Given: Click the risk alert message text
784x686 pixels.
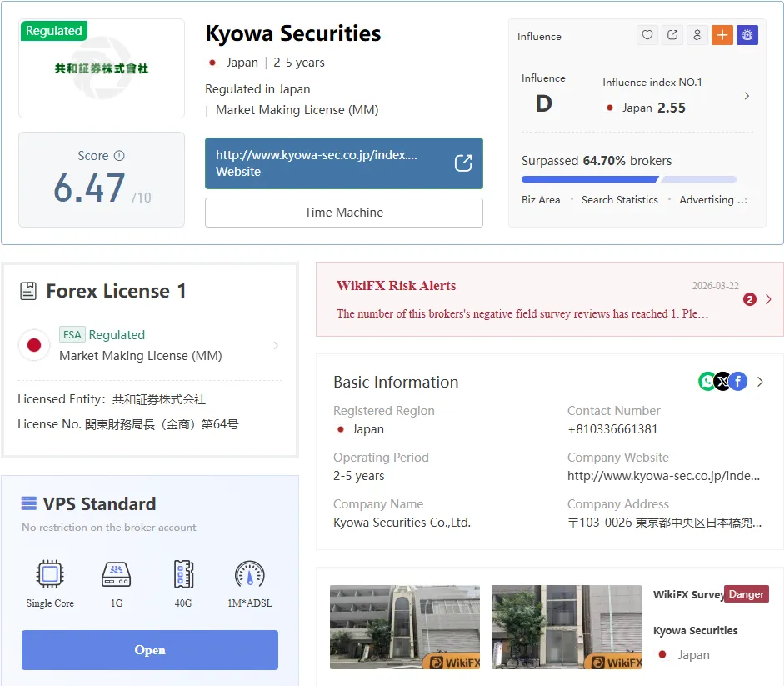Looking at the screenshot, I should (x=522, y=313).
